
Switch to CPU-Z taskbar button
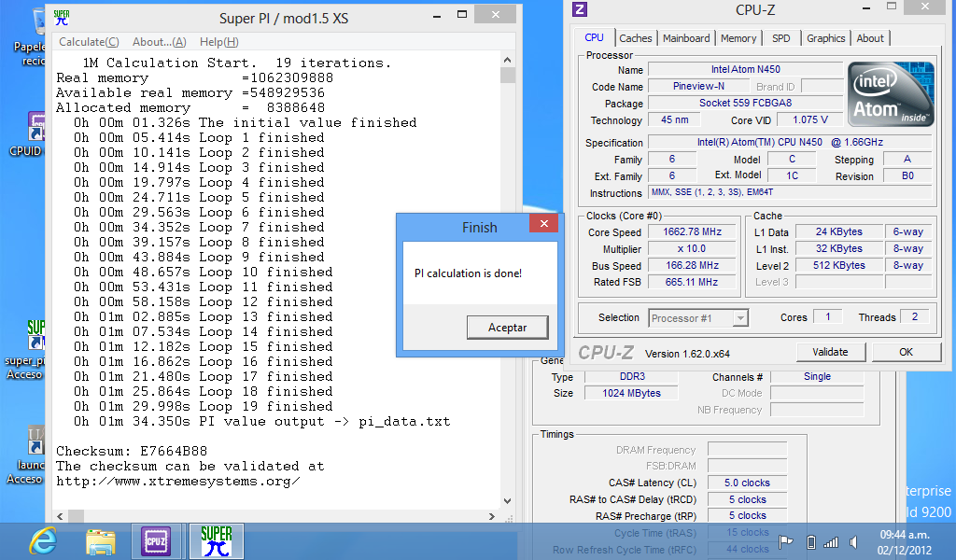[156, 541]
